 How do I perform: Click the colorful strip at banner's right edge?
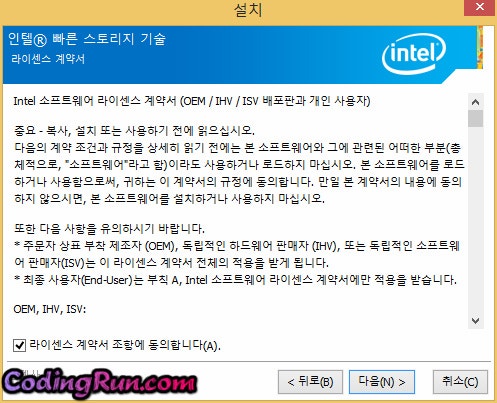click(x=480, y=48)
